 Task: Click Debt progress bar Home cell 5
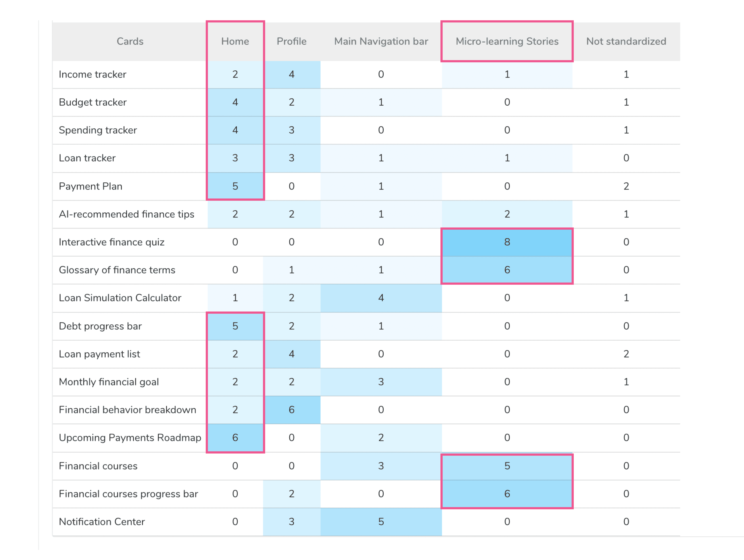235,326
